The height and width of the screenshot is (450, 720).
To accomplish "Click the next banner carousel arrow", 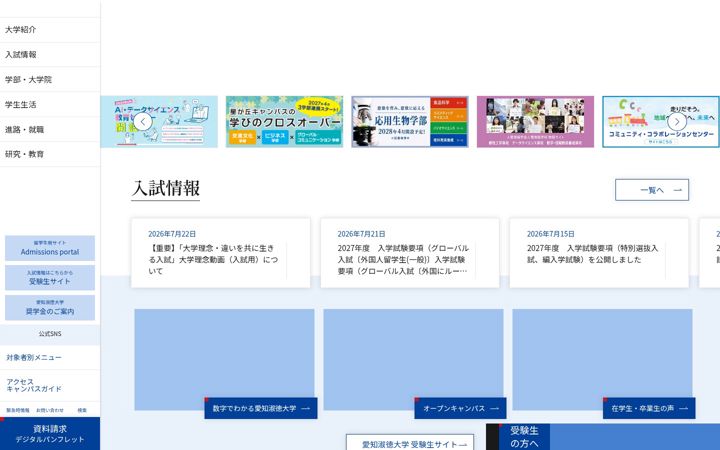I will pos(677,122).
